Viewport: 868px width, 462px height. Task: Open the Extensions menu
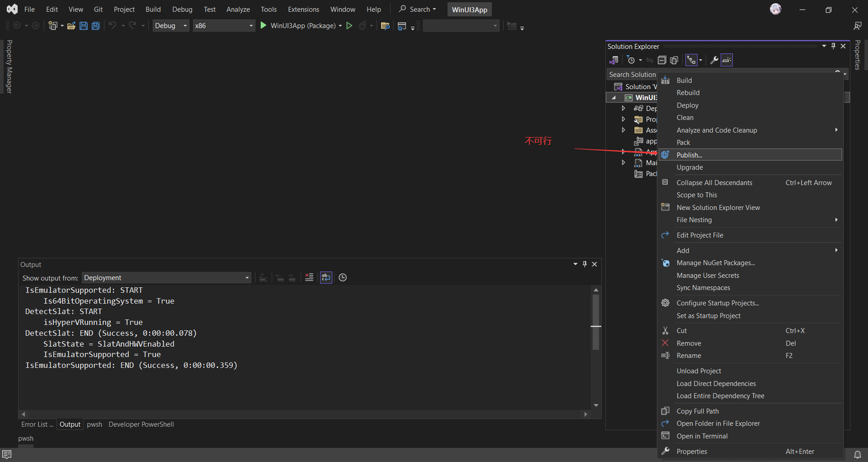303,9
